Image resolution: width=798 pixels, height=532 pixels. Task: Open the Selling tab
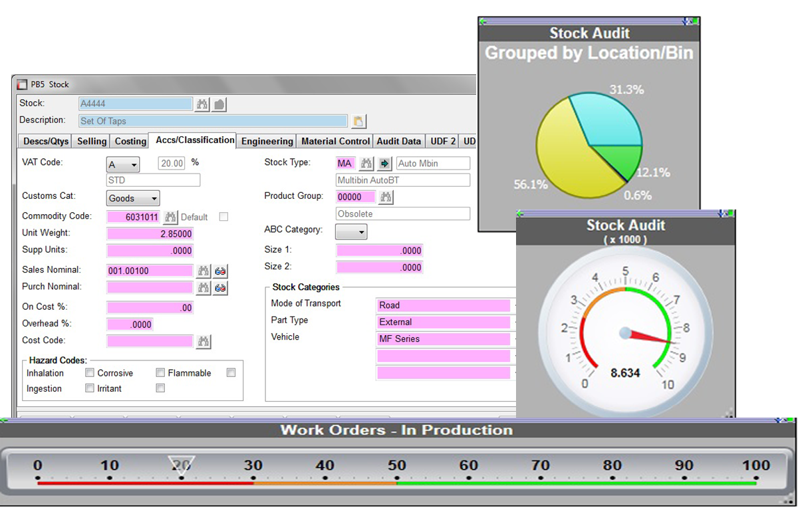coord(92,141)
